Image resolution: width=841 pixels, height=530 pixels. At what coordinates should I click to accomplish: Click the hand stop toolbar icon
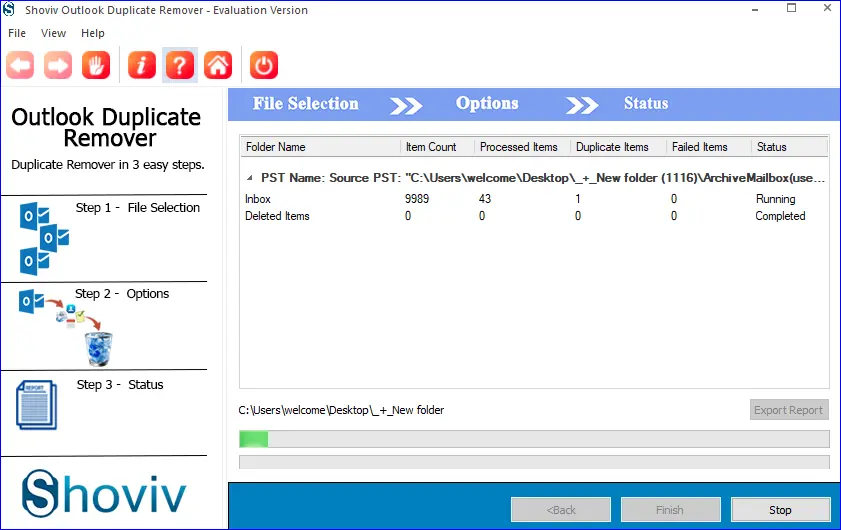coord(96,65)
